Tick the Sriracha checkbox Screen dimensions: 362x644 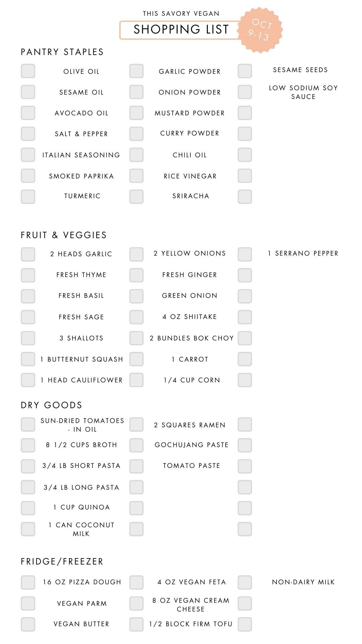click(x=136, y=197)
